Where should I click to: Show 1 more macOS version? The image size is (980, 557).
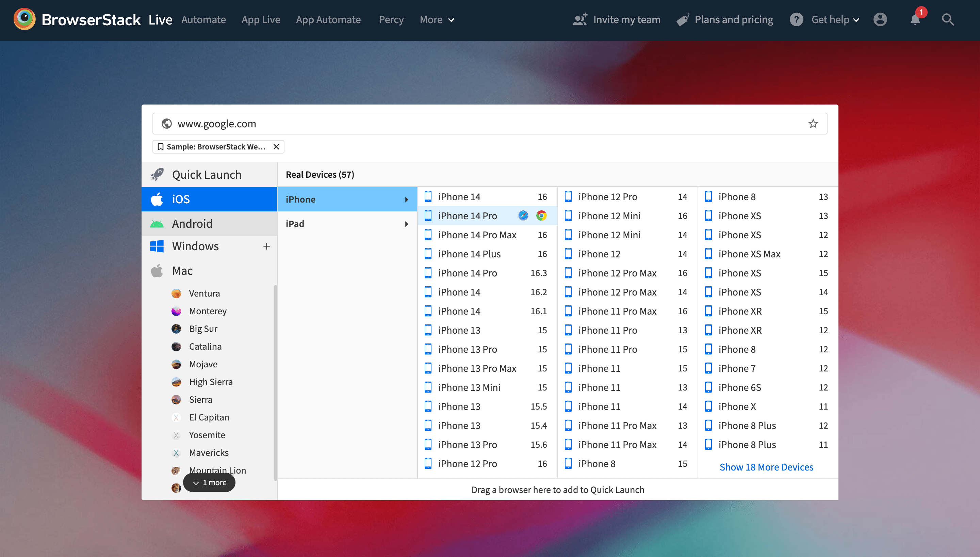209,482
